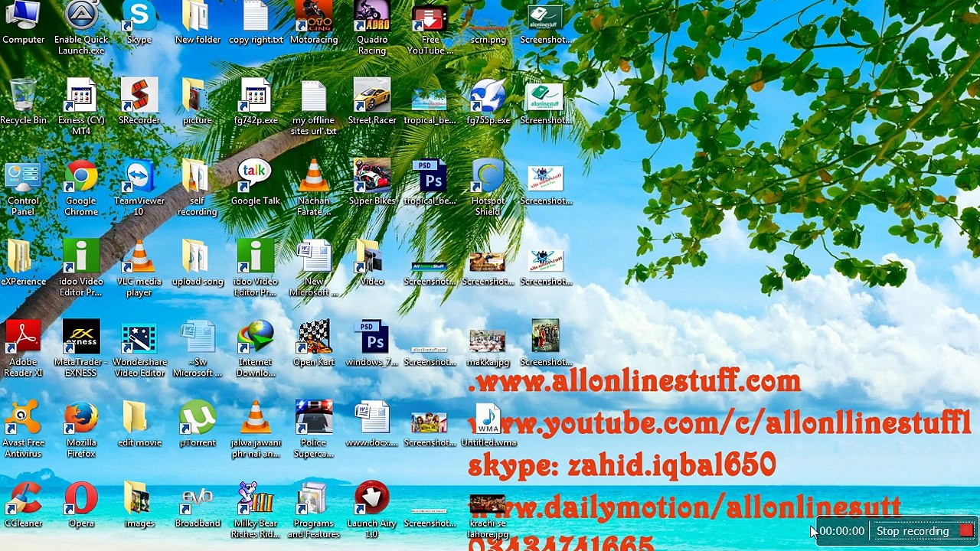The width and height of the screenshot is (980, 551).
Task: Select the Open Kart game shortcut
Action: pyautogui.click(x=314, y=344)
